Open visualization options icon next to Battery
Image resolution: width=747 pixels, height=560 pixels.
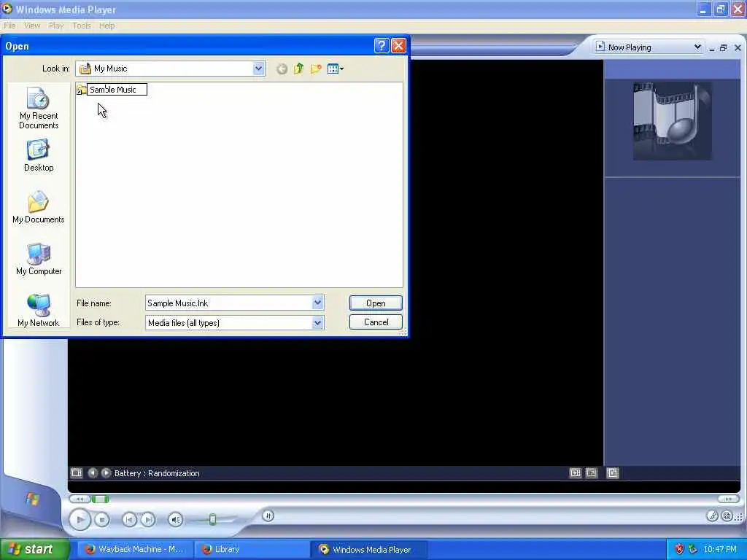76,472
